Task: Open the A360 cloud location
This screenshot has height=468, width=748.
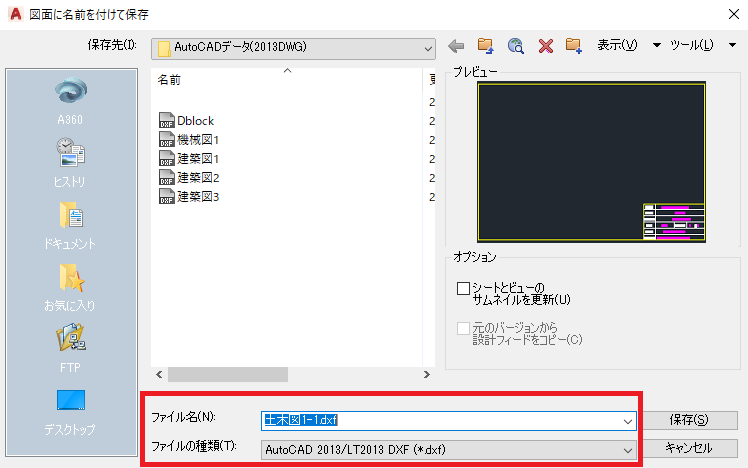Action: click(71, 101)
